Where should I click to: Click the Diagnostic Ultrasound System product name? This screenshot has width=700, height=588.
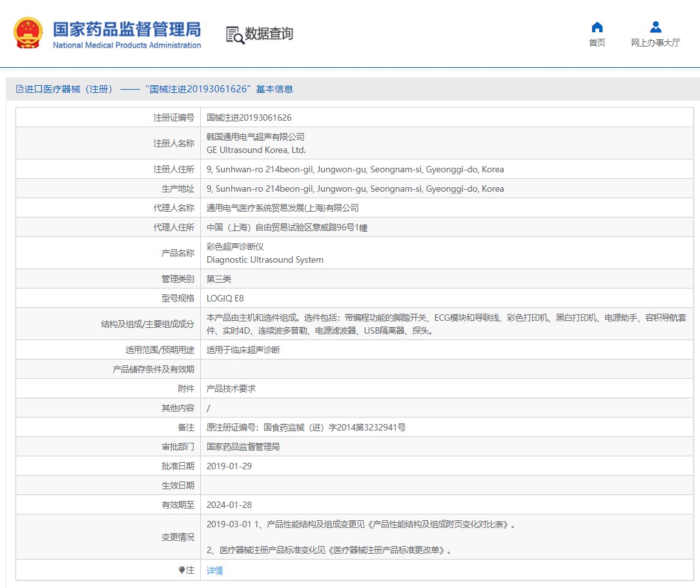[x=265, y=259]
